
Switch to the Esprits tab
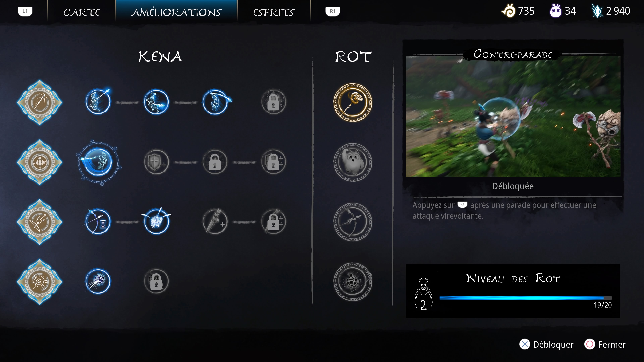coord(274,12)
